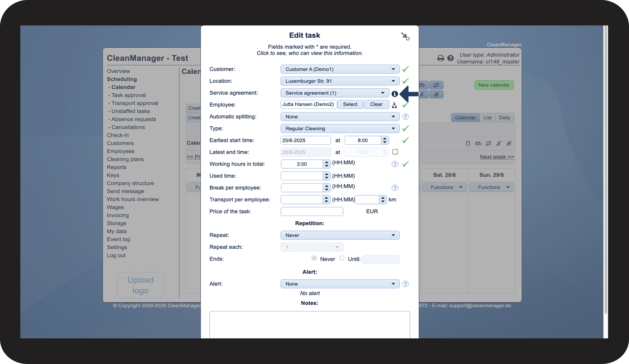Follow the Next week >> link

pyautogui.click(x=497, y=157)
